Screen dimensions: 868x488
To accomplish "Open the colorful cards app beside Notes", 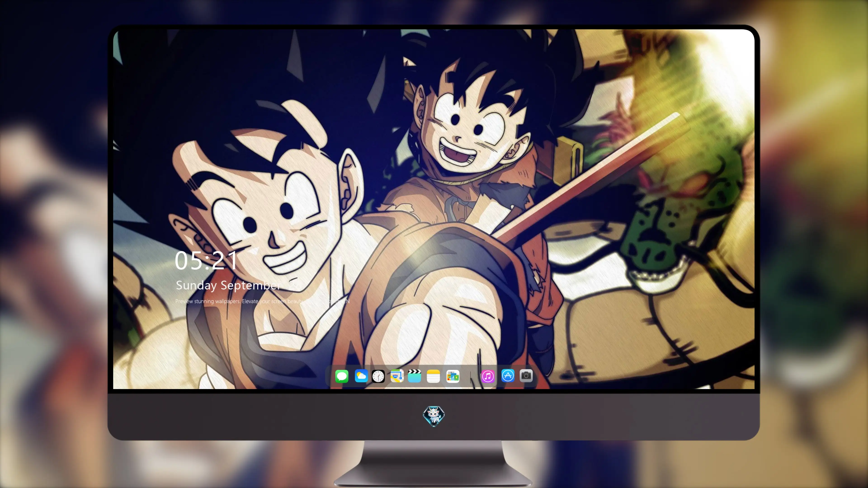I will pyautogui.click(x=453, y=376).
